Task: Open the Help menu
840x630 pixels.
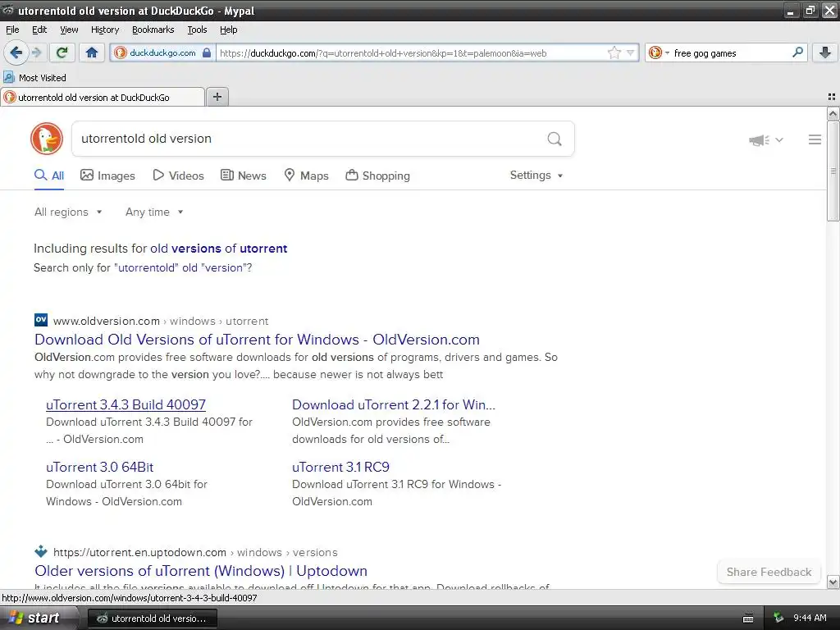Action: pos(228,30)
